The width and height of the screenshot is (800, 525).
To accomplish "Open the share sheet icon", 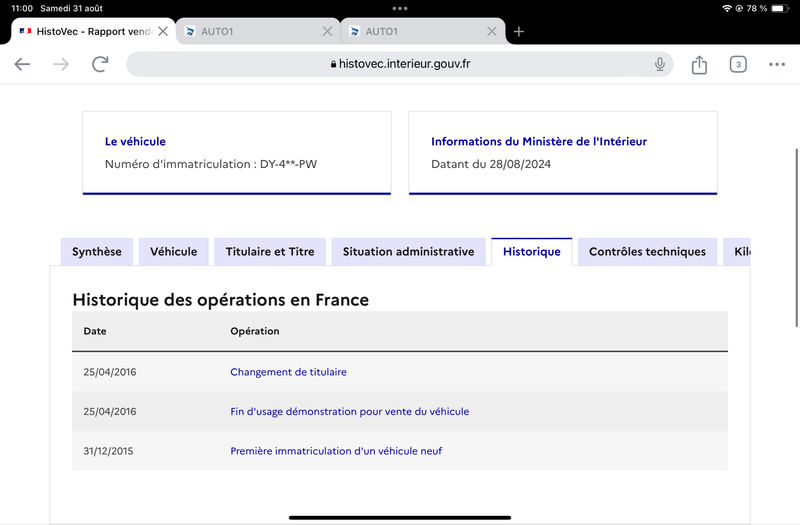I will 699,64.
